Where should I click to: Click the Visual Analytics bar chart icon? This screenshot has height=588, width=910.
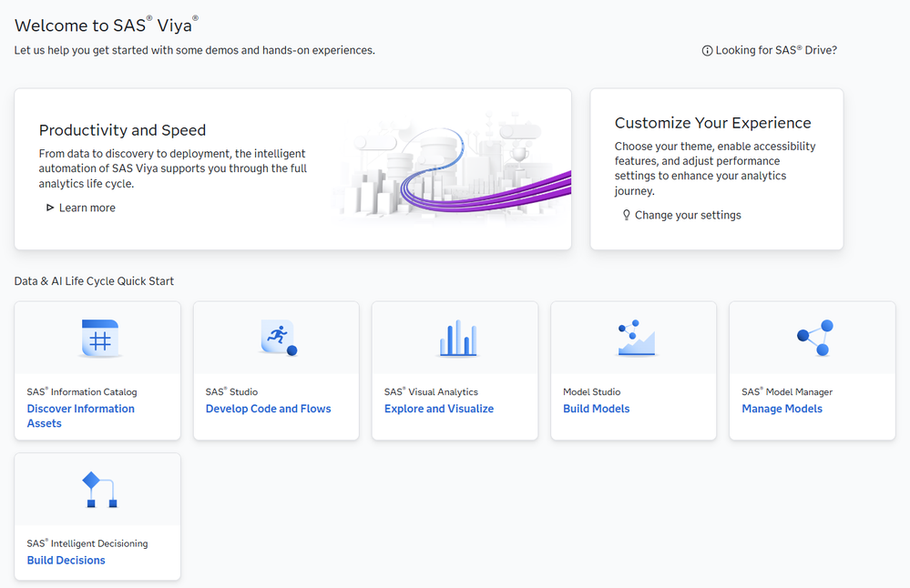[458, 338]
